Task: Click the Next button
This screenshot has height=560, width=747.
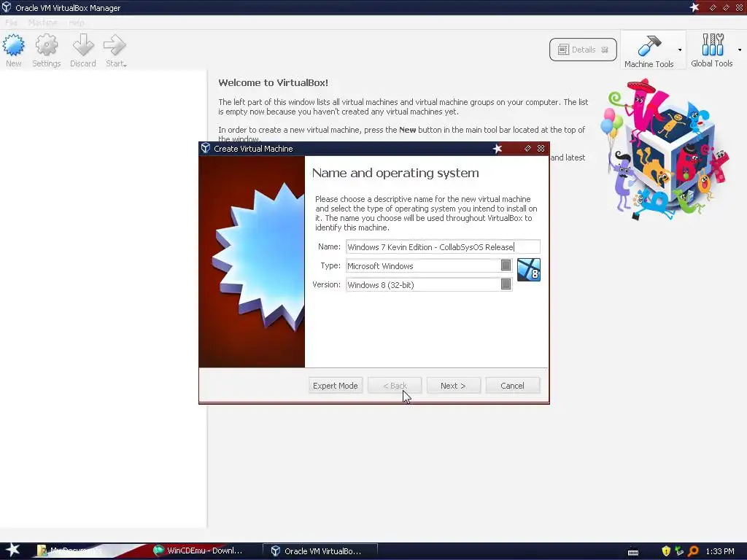Action: point(453,386)
